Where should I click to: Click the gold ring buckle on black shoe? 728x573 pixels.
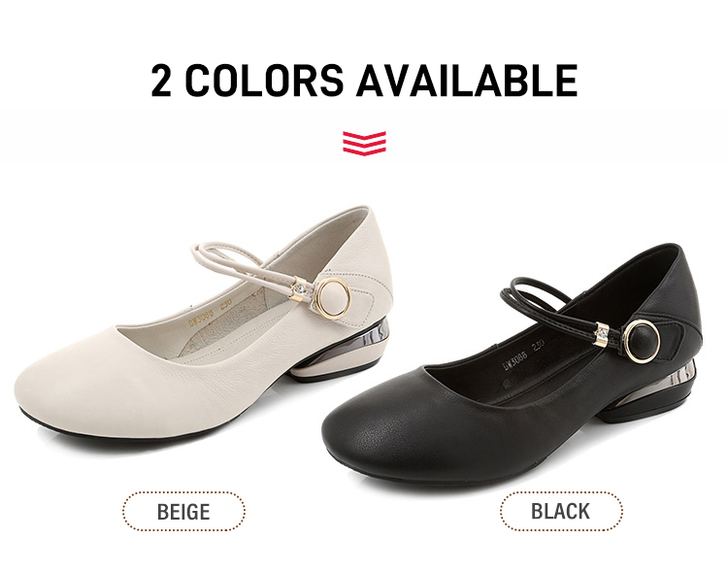(x=643, y=341)
